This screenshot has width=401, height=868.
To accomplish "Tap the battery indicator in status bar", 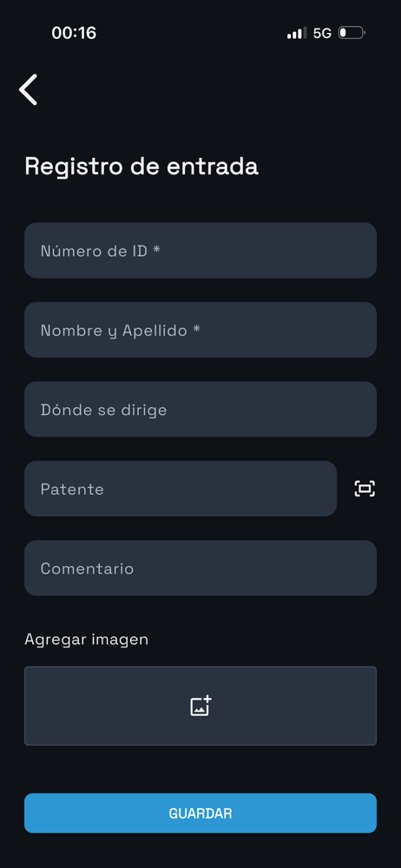I will tap(352, 33).
